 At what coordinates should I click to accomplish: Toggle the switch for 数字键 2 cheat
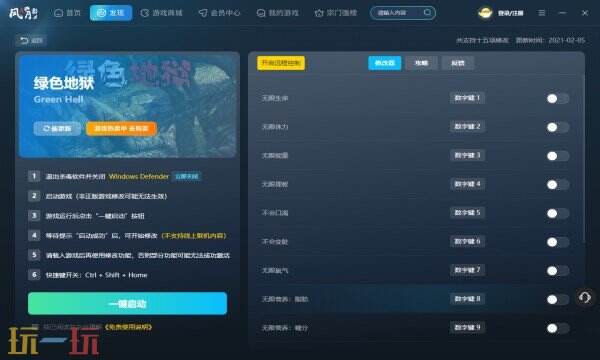pyautogui.click(x=558, y=127)
